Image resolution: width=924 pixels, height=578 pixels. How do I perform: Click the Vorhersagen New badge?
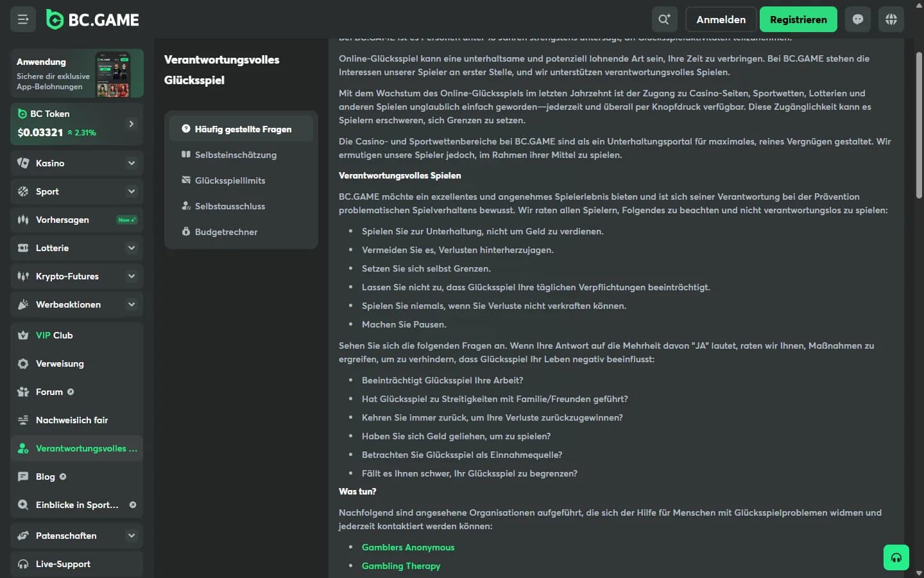click(127, 220)
